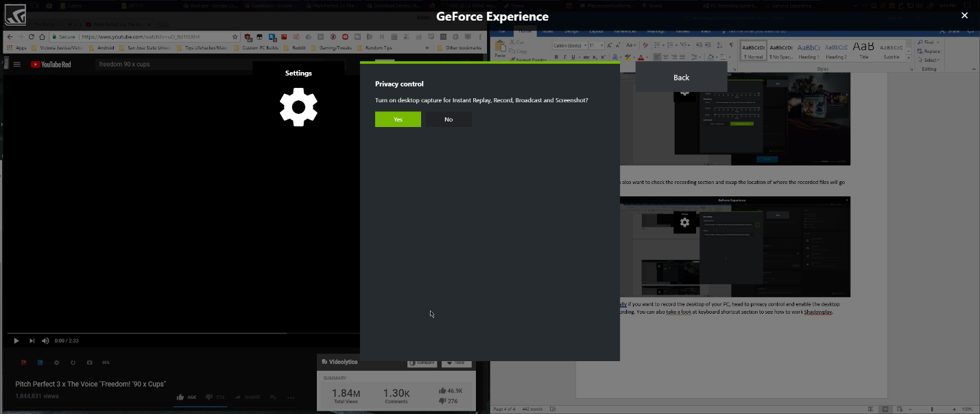Open the Tools dropdown in Videolytics

coord(457,363)
